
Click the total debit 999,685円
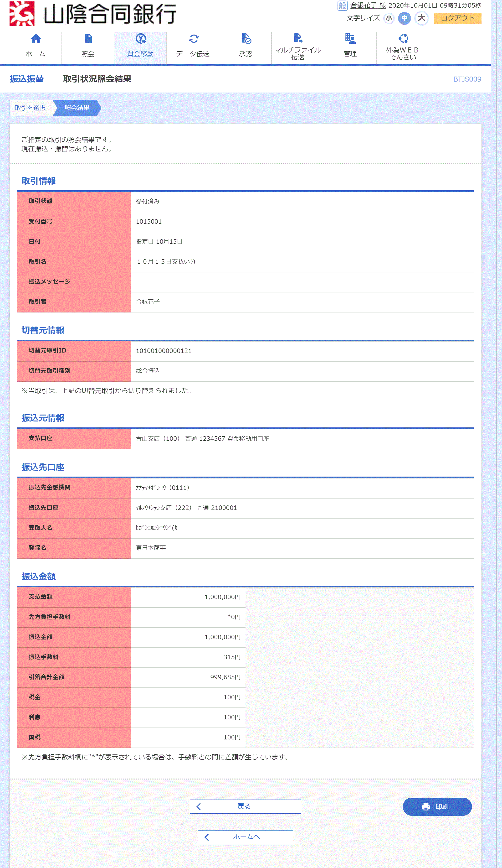[225, 677]
